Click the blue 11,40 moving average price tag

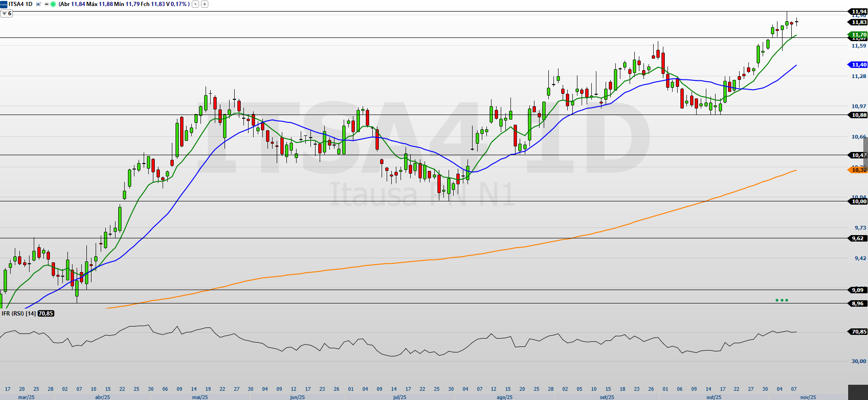pyautogui.click(x=858, y=65)
